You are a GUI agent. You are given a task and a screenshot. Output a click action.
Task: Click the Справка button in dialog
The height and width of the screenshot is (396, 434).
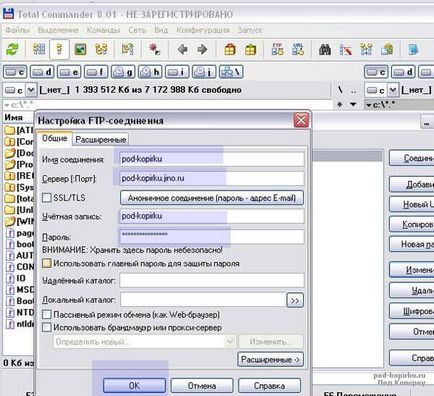click(x=269, y=386)
